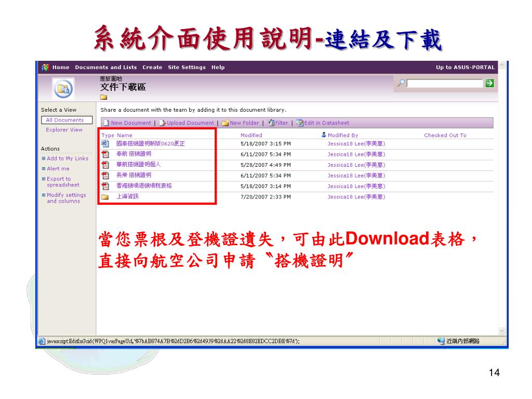Go Up to ASUS-PORTAL link

coord(465,67)
